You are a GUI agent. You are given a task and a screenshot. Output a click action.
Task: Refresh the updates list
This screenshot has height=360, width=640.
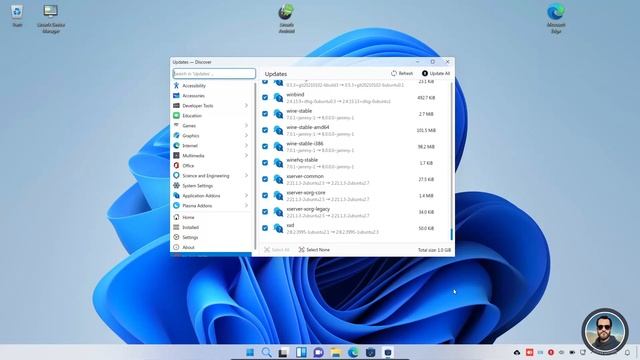point(402,73)
